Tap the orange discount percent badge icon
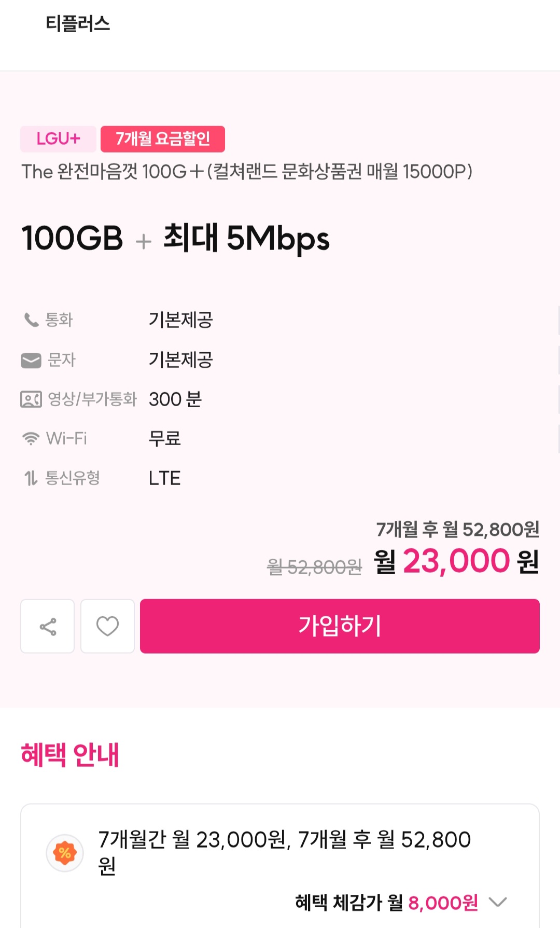Viewport: 560px width, 928px height. click(x=65, y=852)
